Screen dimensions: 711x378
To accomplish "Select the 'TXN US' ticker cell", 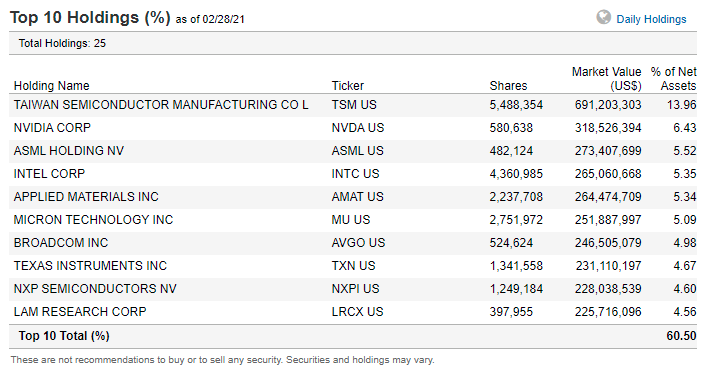I will [x=353, y=266].
